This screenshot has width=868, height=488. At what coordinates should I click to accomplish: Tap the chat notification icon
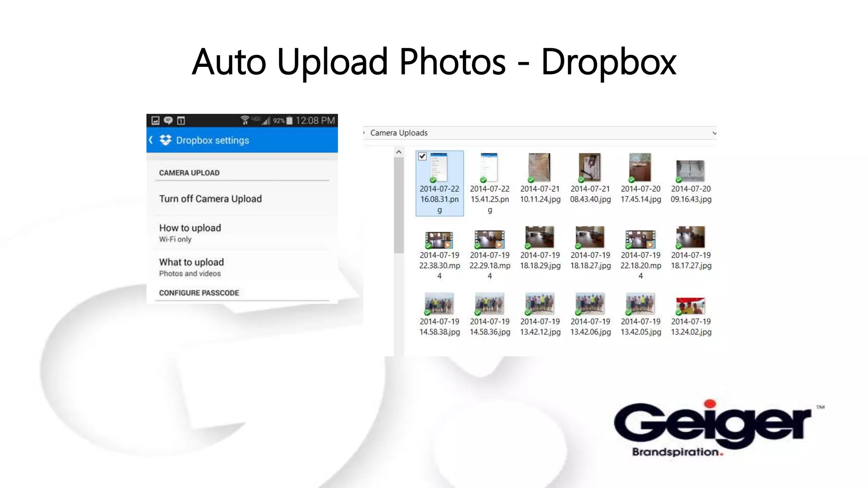coord(168,121)
